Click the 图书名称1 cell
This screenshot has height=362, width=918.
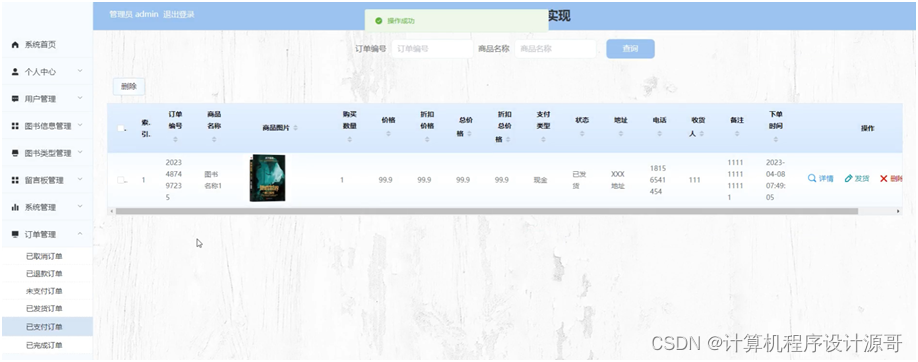pos(213,180)
